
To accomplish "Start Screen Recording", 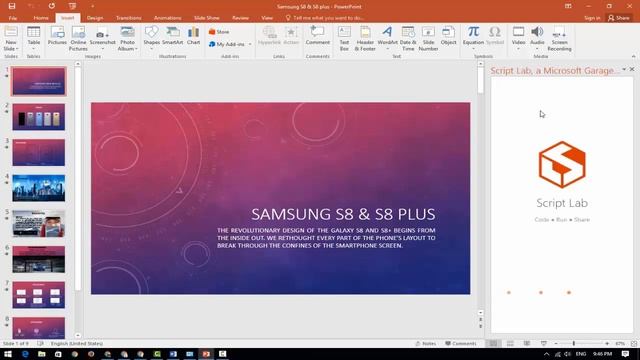I will [x=559, y=38].
